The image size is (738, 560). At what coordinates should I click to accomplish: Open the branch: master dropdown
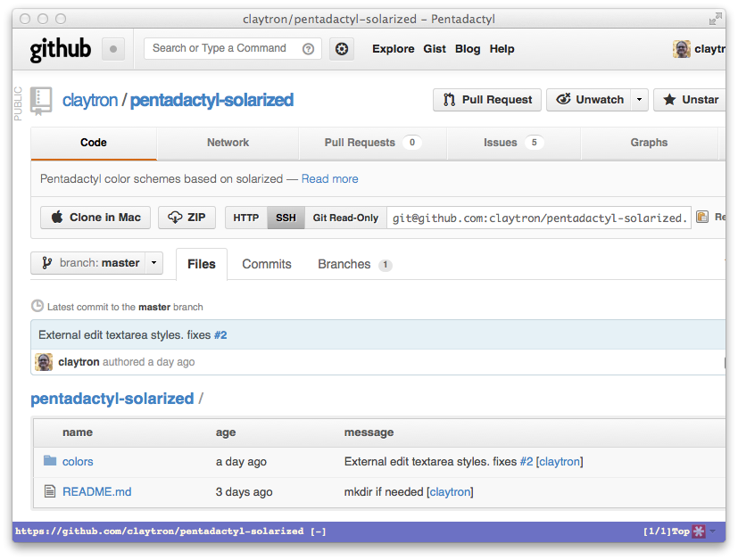point(97,263)
